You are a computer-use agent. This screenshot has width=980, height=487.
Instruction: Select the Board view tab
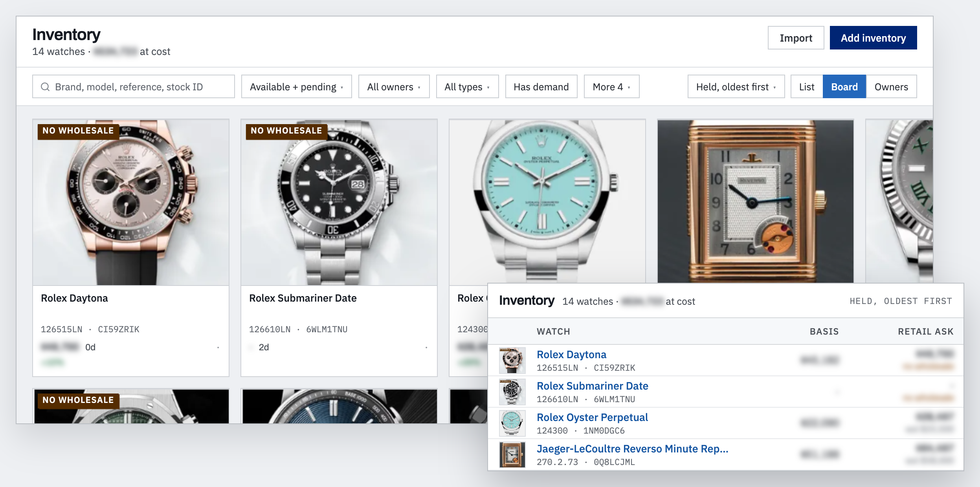click(x=844, y=87)
